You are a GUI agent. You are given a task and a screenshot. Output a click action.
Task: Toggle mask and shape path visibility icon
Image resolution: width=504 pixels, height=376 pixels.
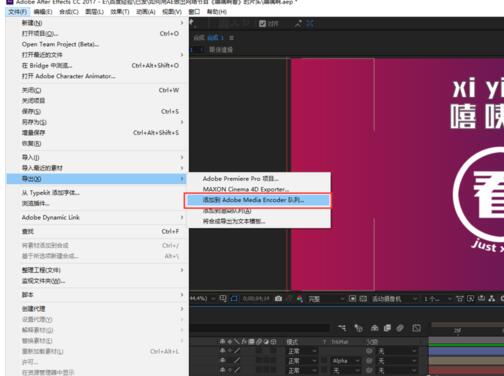tap(234, 299)
